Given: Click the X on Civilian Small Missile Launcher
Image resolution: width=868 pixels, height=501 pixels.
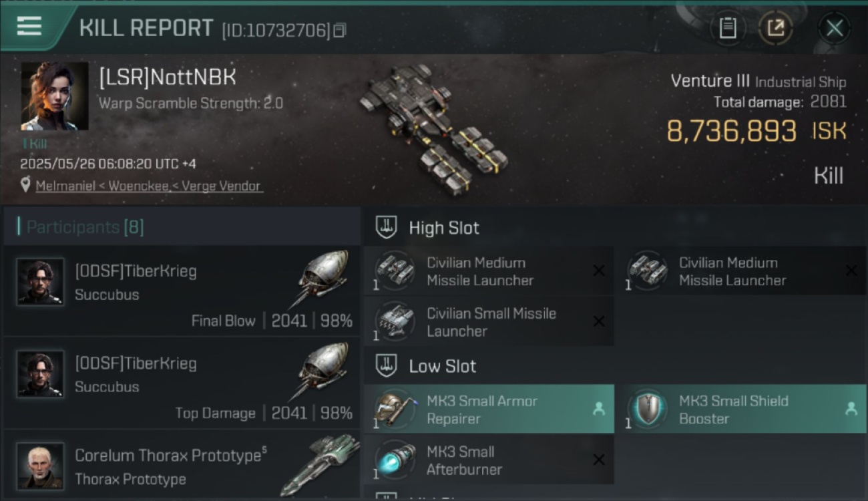Looking at the screenshot, I should 599,321.
